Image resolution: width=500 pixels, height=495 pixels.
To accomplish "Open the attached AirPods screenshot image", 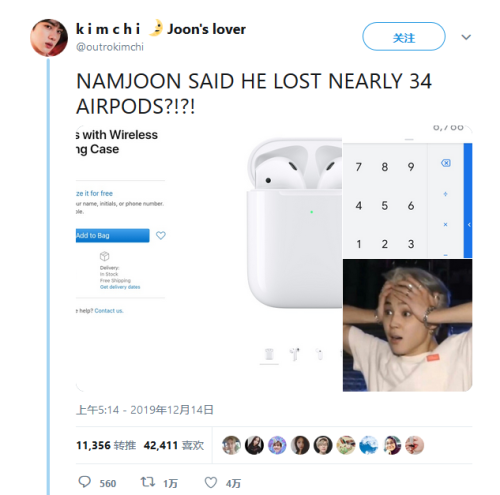I will [x=209, y=258].
